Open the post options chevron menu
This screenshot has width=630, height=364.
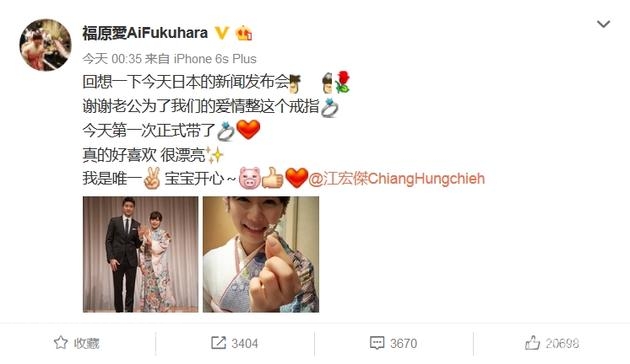click(x=603, y=24)
